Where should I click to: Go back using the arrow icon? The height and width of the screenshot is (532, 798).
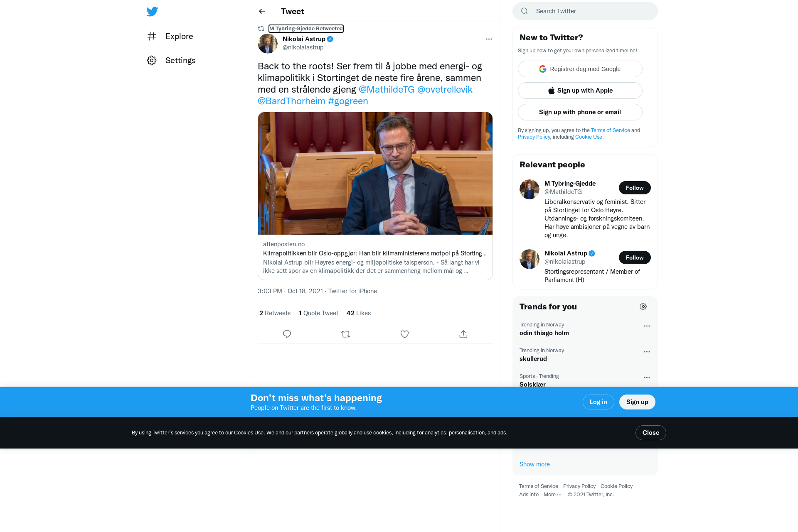[x=262, y=11]
